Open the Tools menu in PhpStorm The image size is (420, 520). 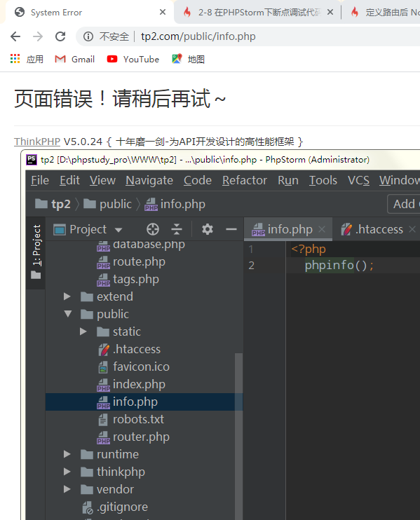323,180
